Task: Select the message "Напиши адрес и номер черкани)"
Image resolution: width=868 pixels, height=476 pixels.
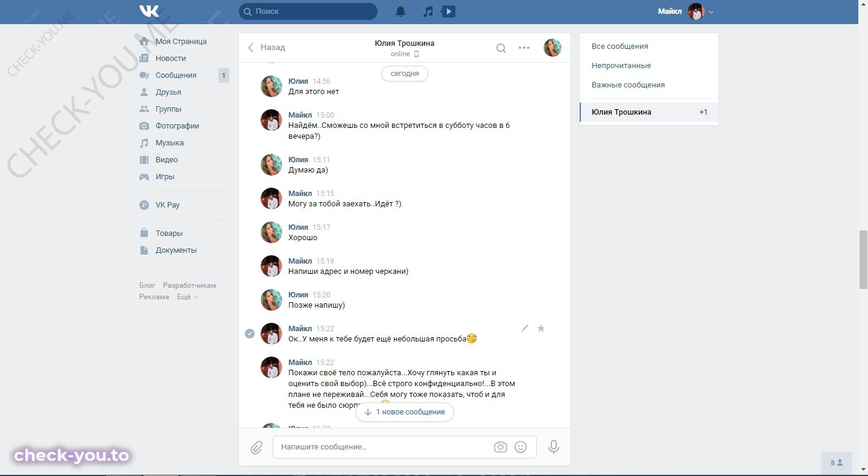Action: coord(349,271)
